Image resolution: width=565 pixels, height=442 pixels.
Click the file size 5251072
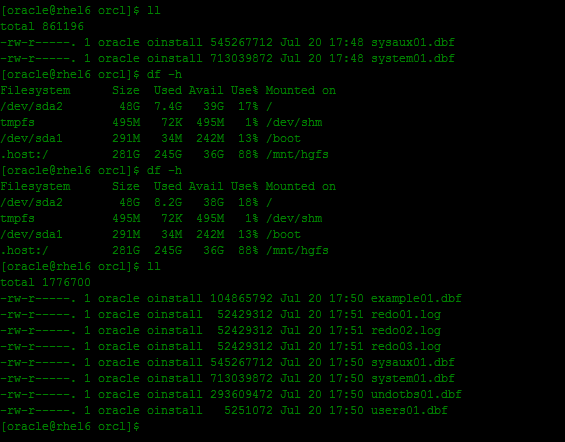[x=248, y=410]
